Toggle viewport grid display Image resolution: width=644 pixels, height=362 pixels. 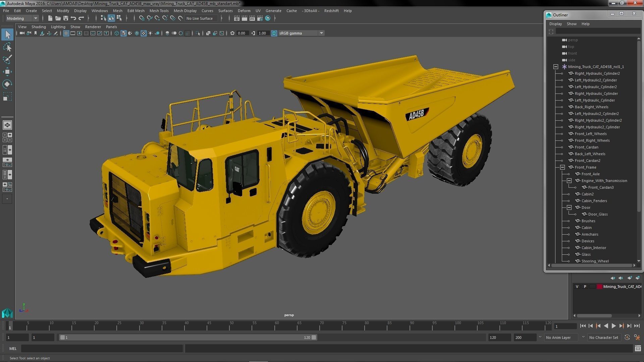click(66, 33)
